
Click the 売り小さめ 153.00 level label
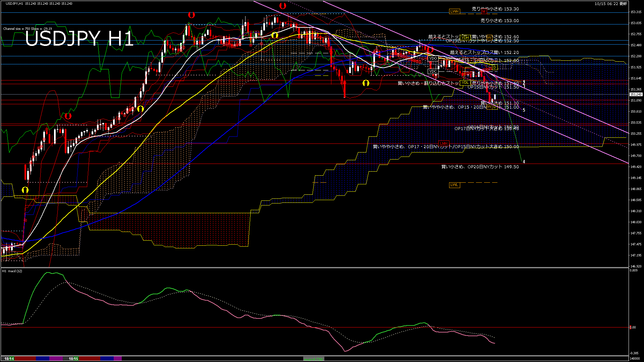coord(499,21)
